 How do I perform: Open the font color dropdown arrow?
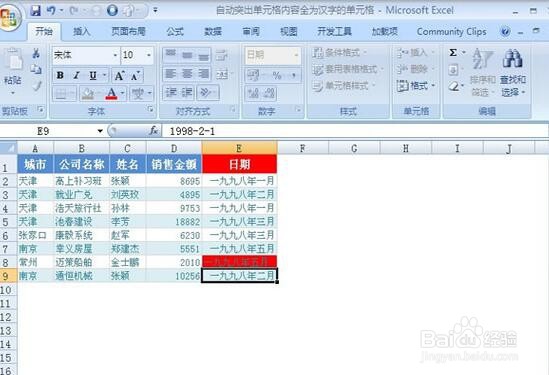click(123, 93)
